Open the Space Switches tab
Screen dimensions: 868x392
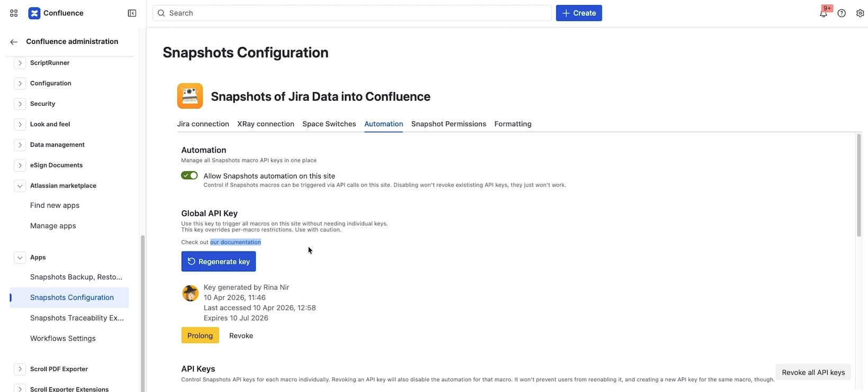[x=329, y=124]
